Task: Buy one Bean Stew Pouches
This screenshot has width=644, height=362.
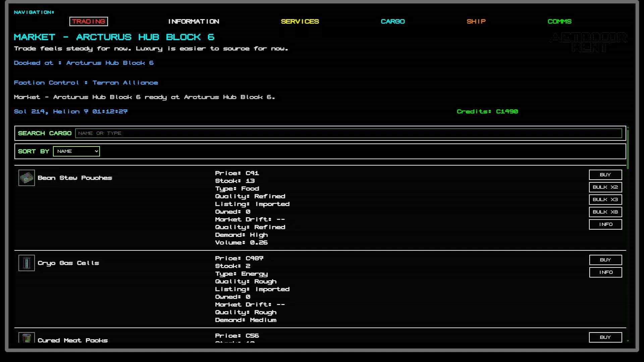Action: point(605,175)
